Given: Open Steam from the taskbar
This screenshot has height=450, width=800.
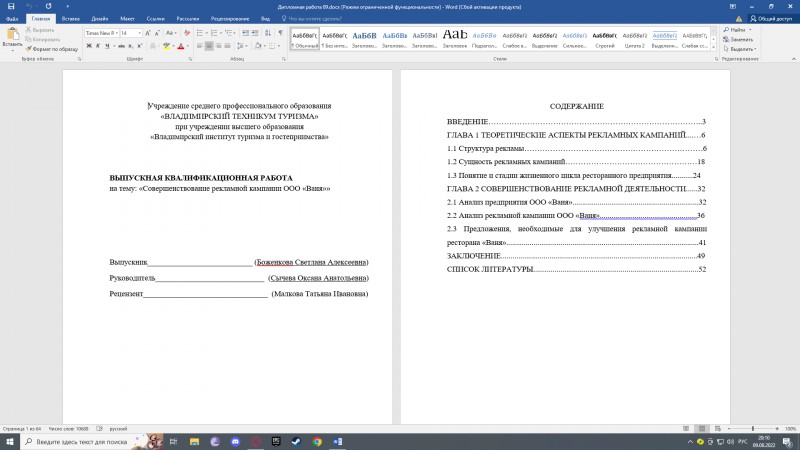Looking at the screenshot, I should coord(296,441).
